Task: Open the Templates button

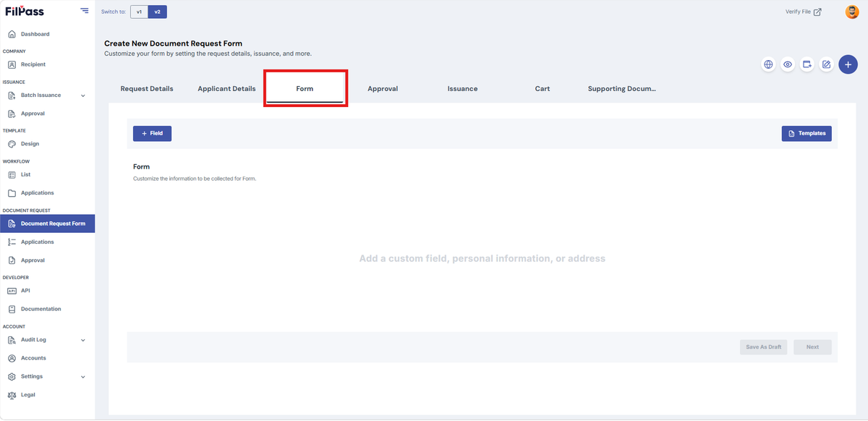Action: [807, 134]
